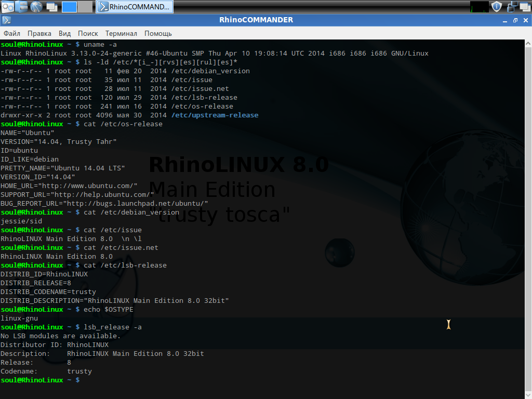Click the DISTRIB_DESCRIPTION line
The height and width of the screenshot is (399, 532).
(x=115, y=301)
